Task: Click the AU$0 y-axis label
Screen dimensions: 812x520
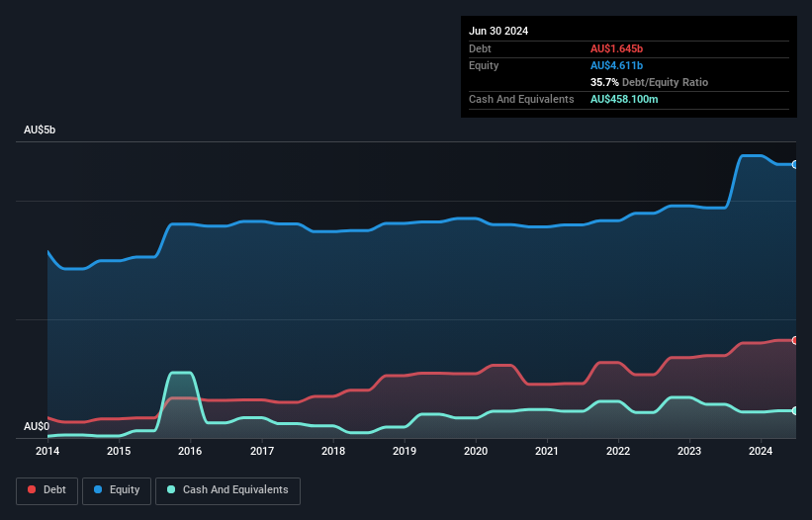Action: 37,427
